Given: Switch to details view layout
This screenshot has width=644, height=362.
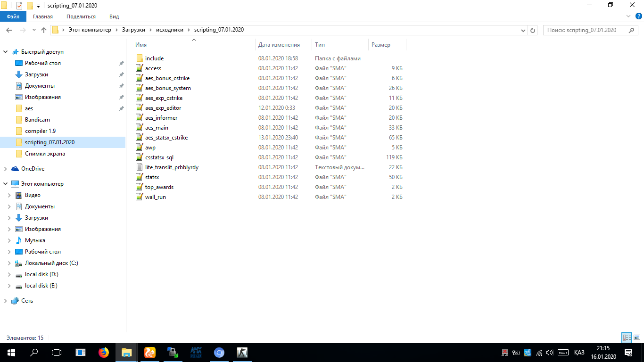Looking at the screenshot, I should click(627, 337).
